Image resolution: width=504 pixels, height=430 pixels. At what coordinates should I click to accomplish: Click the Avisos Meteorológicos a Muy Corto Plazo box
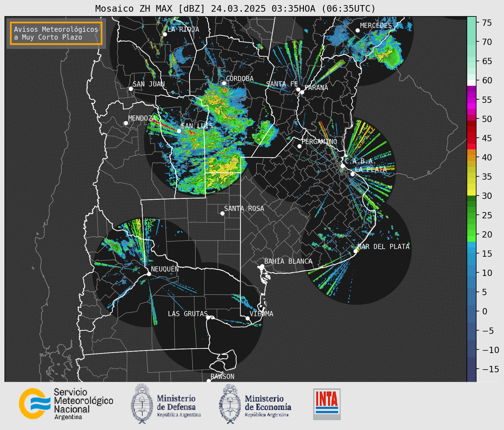coord(56,33)
